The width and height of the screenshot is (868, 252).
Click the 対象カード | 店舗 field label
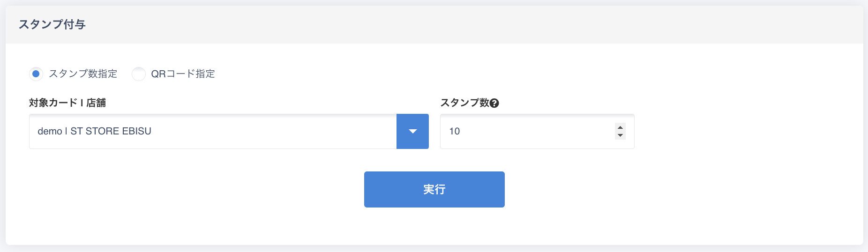click(67, 103)
